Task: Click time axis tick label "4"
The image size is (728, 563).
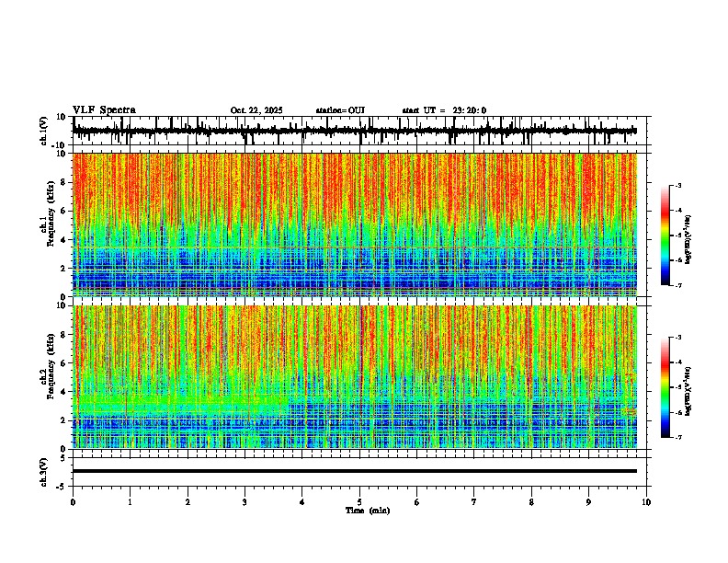Action: [301, 502]
